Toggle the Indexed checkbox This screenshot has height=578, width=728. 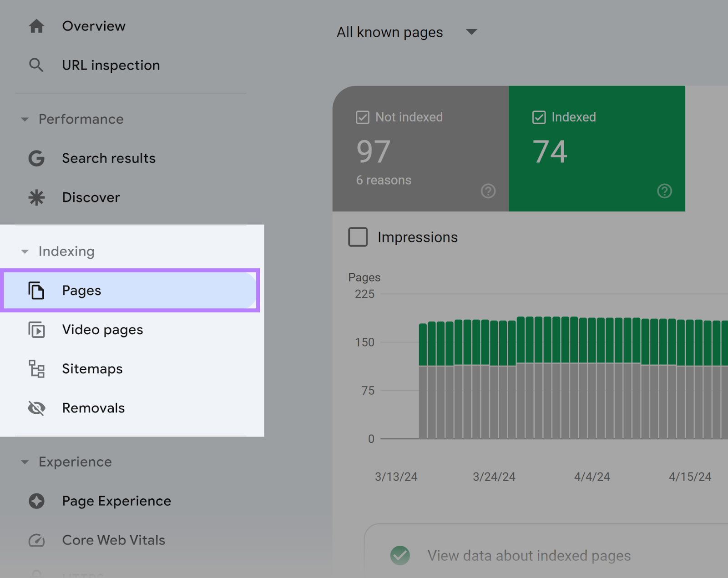pos(539,117)
